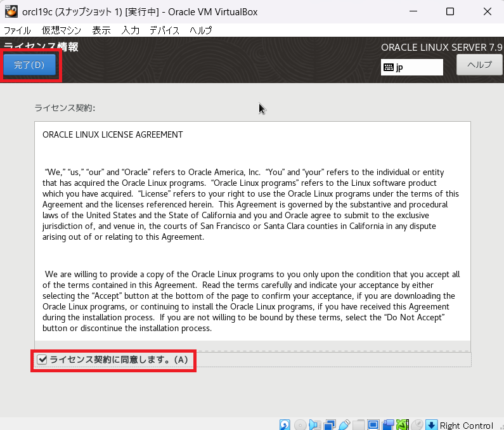Click the network adapter status icon
The height and width of the screenshot is (430, 504).
coord(330,424)
